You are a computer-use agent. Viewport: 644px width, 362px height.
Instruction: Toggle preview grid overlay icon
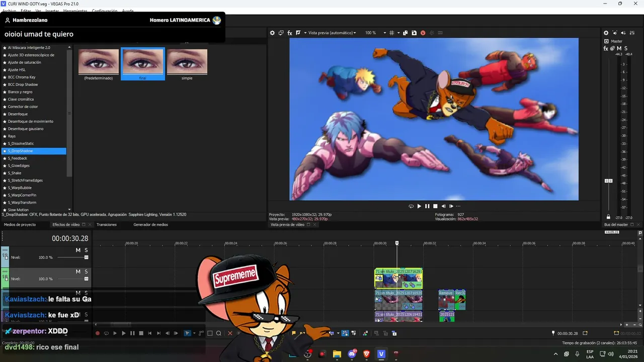coord(391,33)
